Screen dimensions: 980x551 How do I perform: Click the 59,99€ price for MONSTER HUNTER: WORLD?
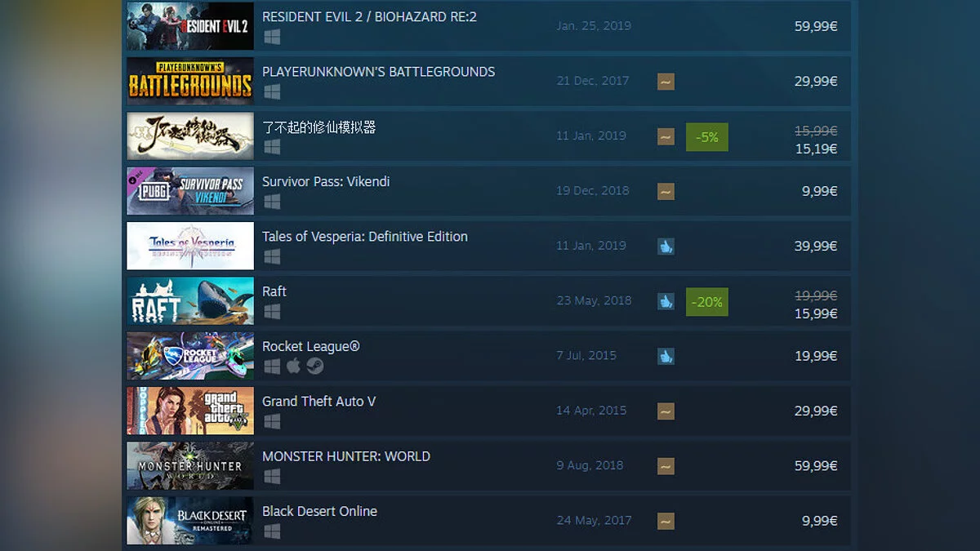[816, 466]
